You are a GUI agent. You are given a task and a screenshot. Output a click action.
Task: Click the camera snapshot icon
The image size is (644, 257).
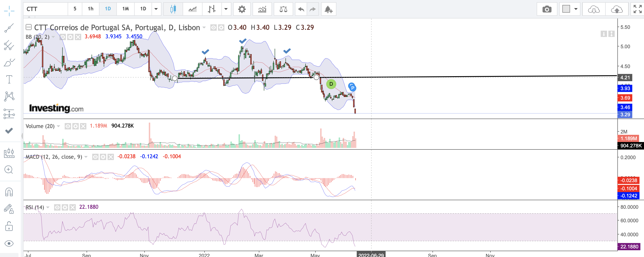[547, 9]
